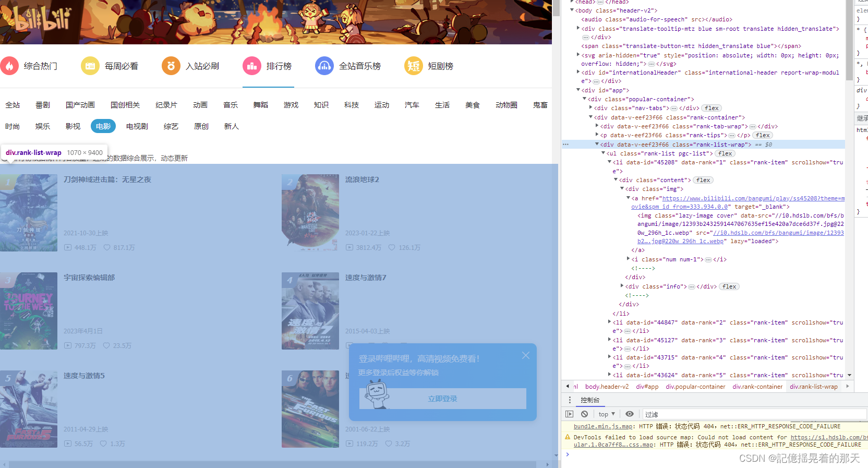Click the console prompt arrow

click(x=568, y=454)
